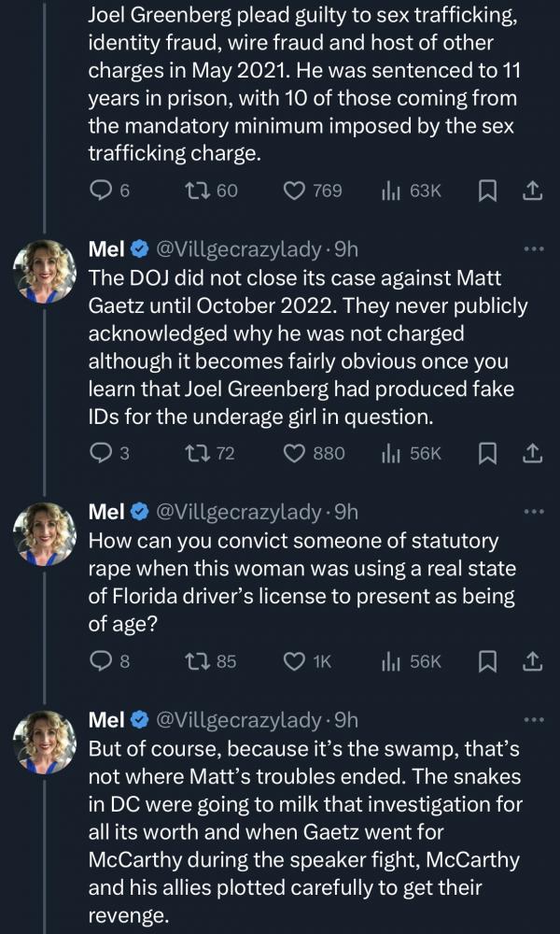Image resolution: width=560 pixels, height=934 pixels.
Task: Like the DOJ case tweet with 880 likes
Action: [314, 454]
